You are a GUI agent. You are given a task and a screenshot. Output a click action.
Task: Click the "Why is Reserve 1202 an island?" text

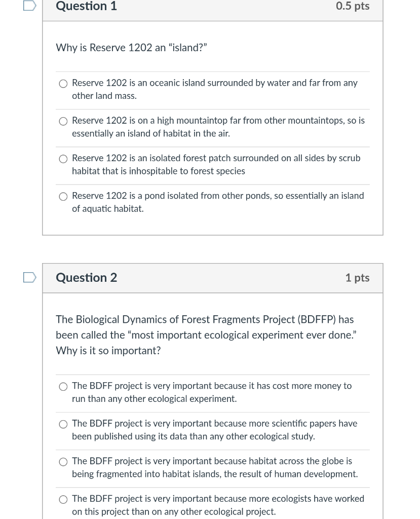(x=131, y=48)
